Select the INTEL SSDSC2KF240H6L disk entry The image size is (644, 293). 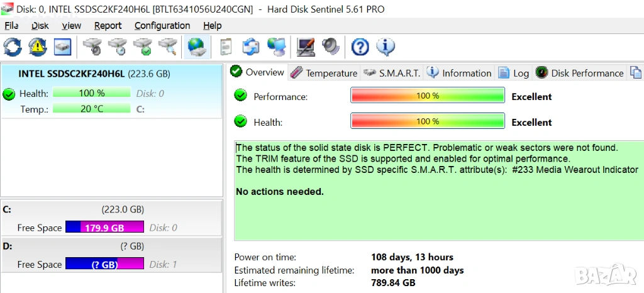click(x=94, y=74)
